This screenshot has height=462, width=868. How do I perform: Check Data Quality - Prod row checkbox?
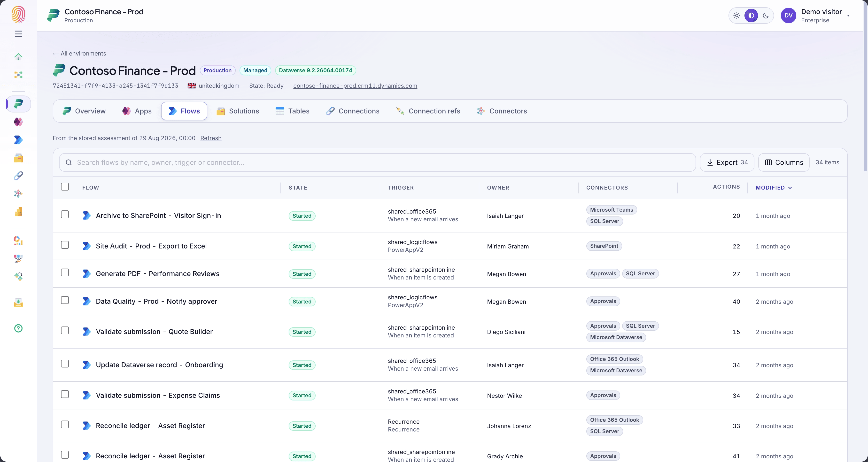pyautogui.click(x=65, y=300)
